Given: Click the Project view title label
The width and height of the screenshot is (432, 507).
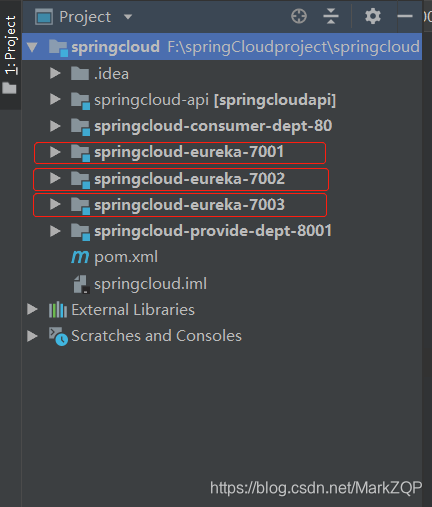Looking at the screenshot, I should tap(85, 17).
